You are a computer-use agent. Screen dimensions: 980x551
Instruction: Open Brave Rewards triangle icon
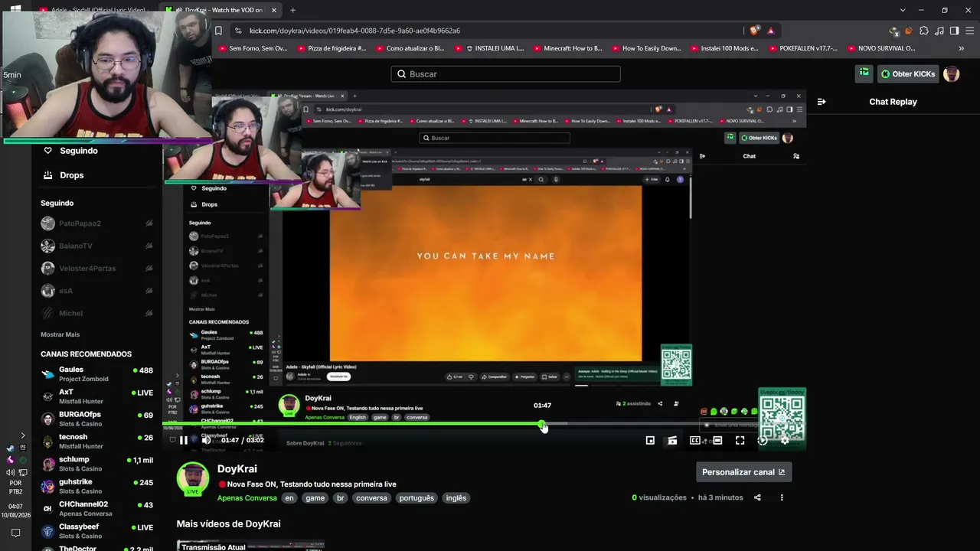[x=771, y=31]
